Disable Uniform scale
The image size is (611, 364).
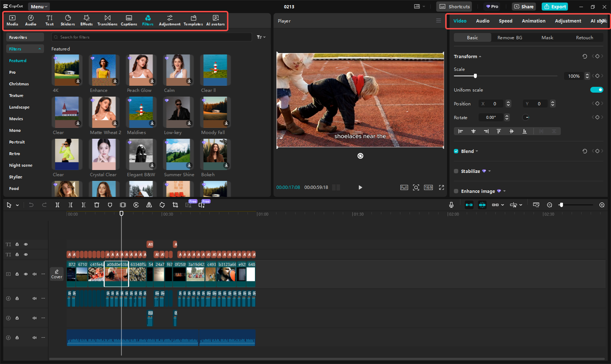tap(597, 89)
